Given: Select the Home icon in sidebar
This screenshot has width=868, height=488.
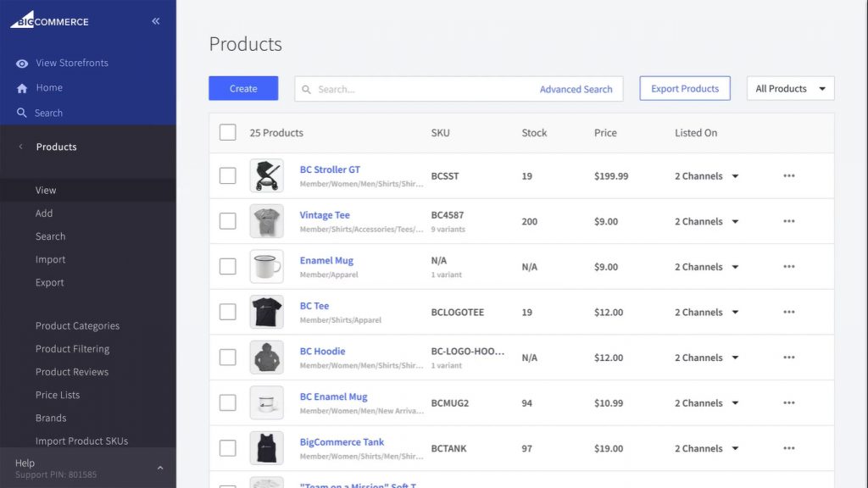Looking at the screenshot, I should click(19, 87).
